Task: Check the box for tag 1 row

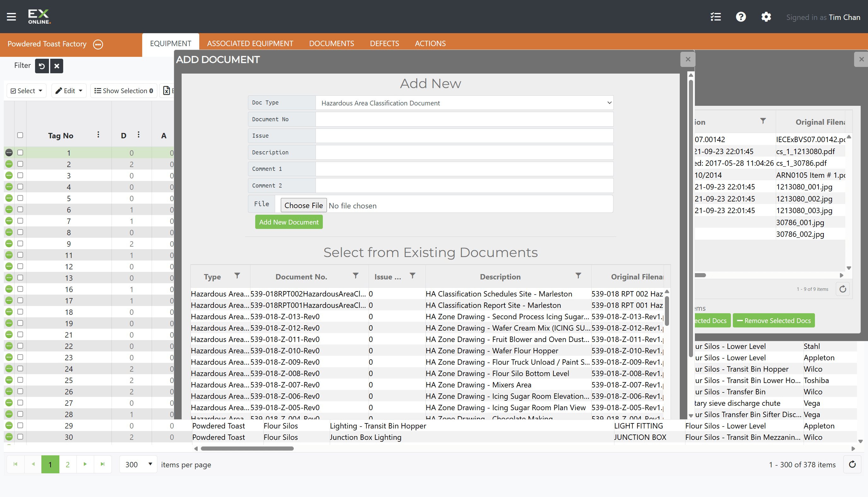Action: click(20, 153)
